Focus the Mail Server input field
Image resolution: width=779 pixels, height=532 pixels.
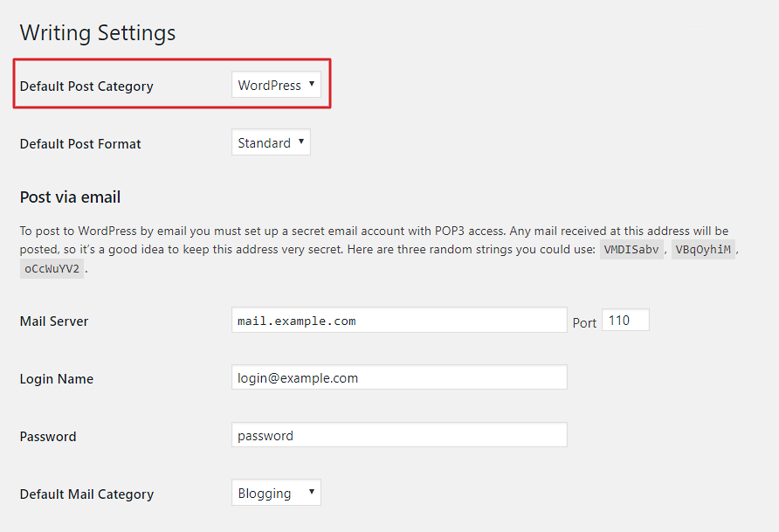(x=399, y=320)
